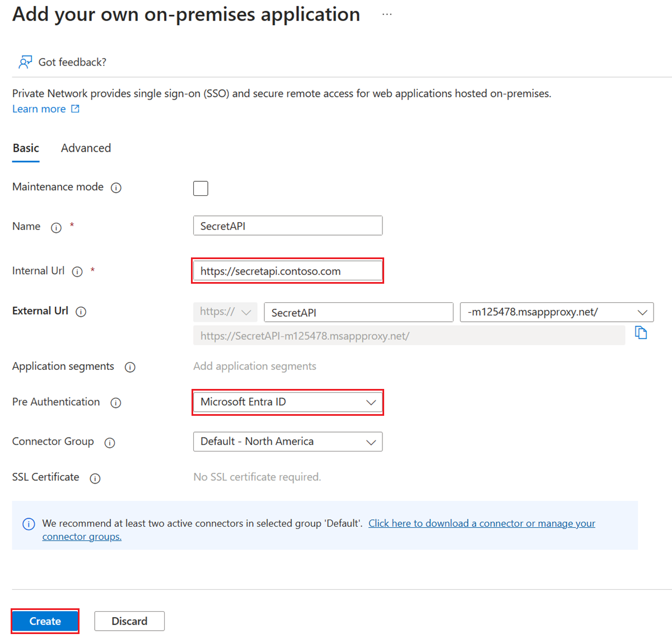The height and width of the screenshot is (643, 672).
Task: Click the info icon beside Connector Group
Action: 110,443
